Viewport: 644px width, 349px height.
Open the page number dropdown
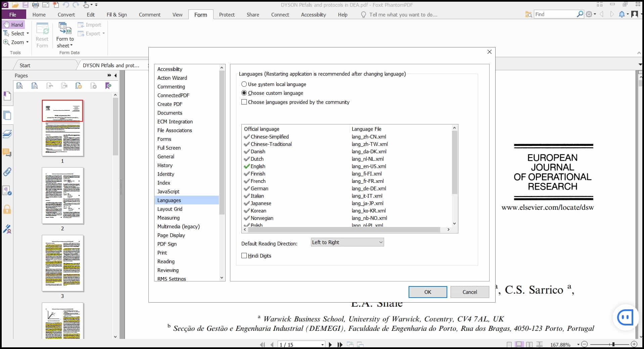[322, 345]
